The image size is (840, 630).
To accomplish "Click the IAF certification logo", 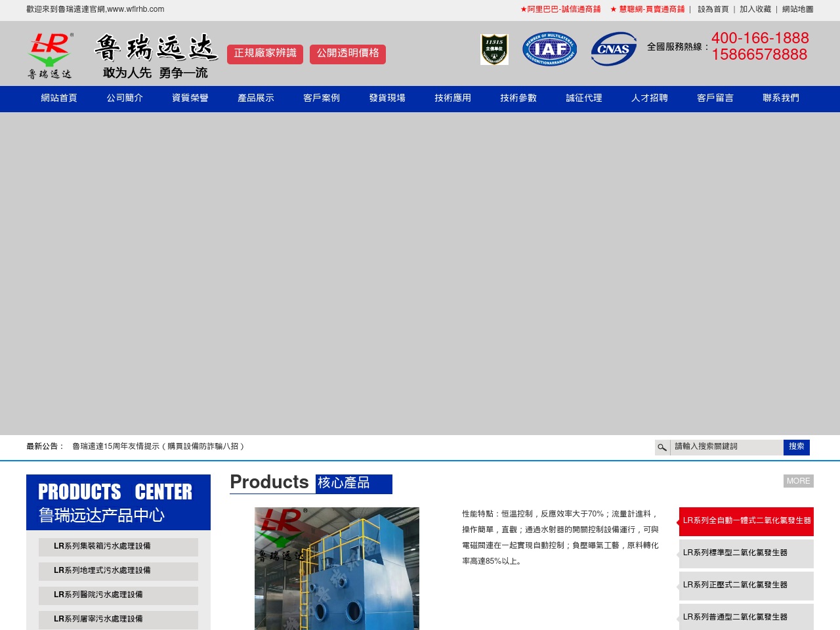I will [x=550, y=49].
